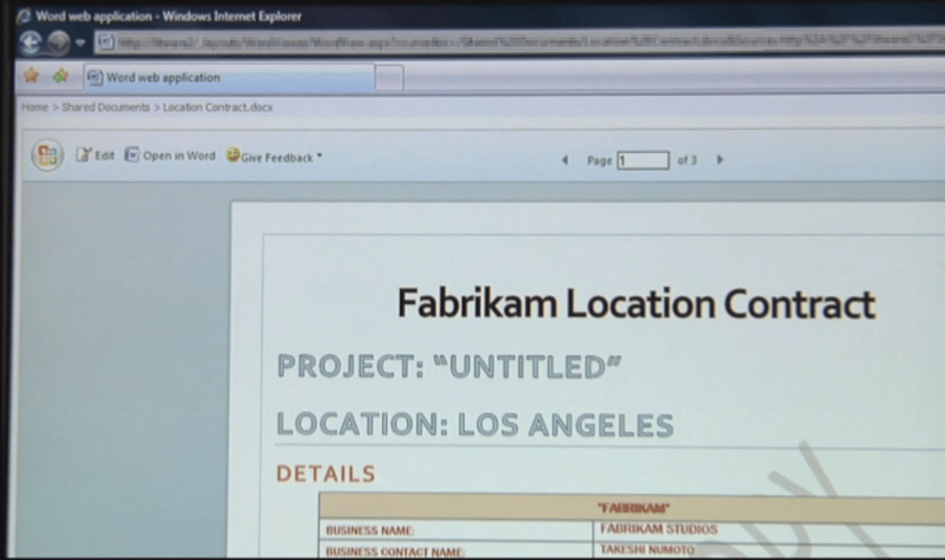Click Location Contract.docx breadcrumb

pyautogui.click(x=218, y=107)
